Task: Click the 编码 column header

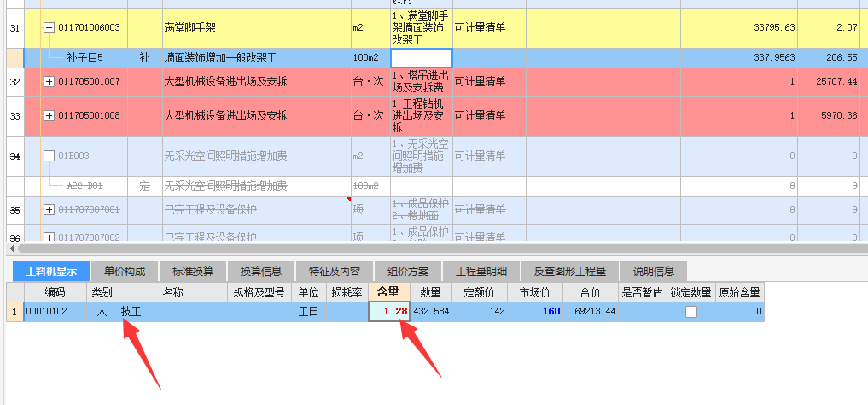Action: point(55,292)
